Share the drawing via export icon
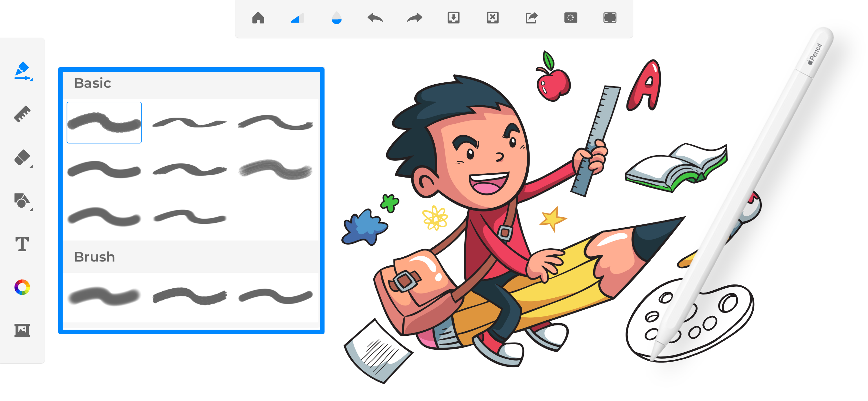The image size is (868, 401). click(x=532, y=18)
